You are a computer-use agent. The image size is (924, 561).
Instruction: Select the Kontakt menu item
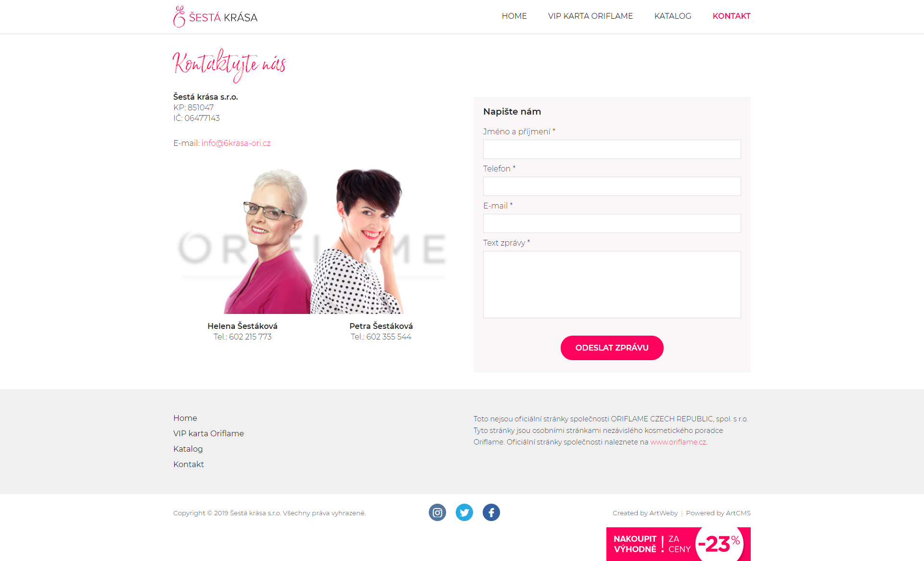731,16
